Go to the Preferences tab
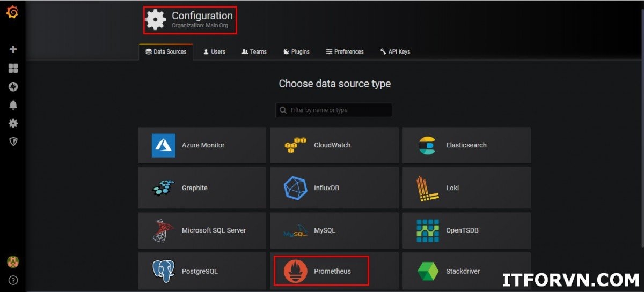The image size is (644, 292). coord(345,51)
